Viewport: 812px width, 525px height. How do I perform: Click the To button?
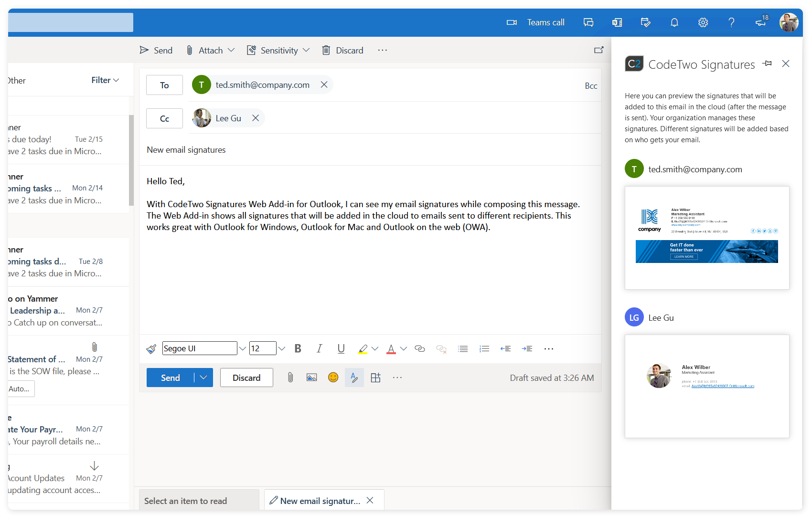pos(164,85)
